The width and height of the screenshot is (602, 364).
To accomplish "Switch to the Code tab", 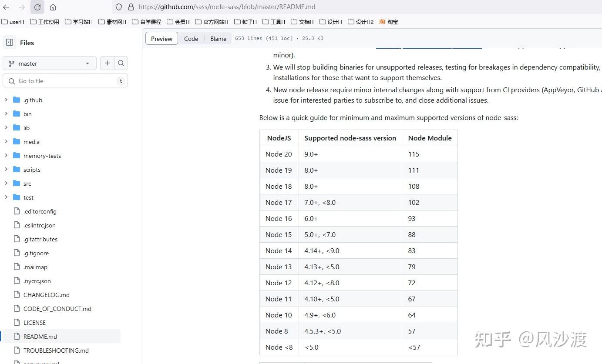I will pos(191,39).
